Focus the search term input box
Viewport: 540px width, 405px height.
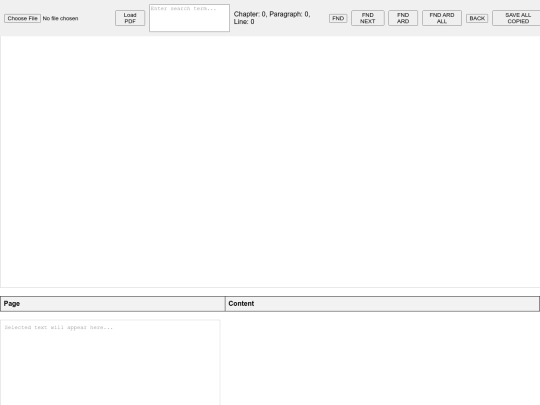pyautogui.click(x=189, y=18)
